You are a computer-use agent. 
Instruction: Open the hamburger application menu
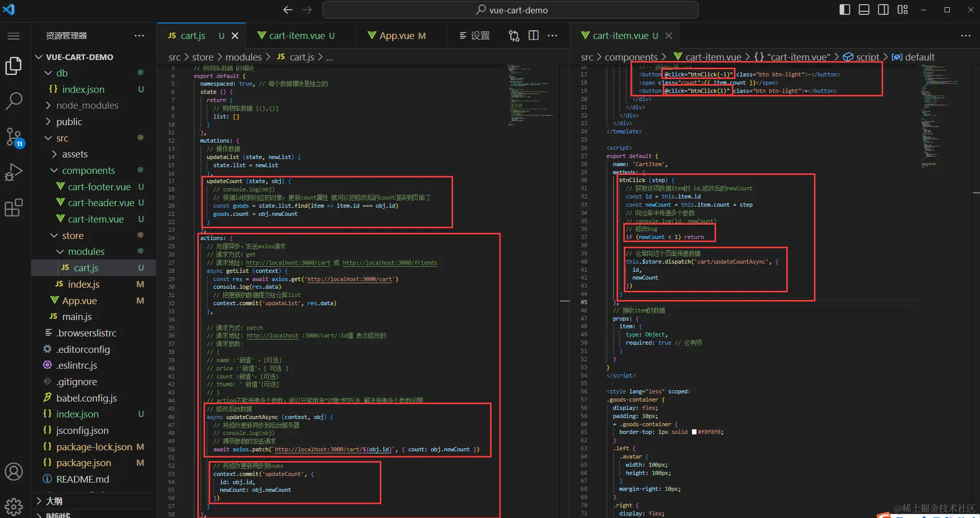coord(14,36)
